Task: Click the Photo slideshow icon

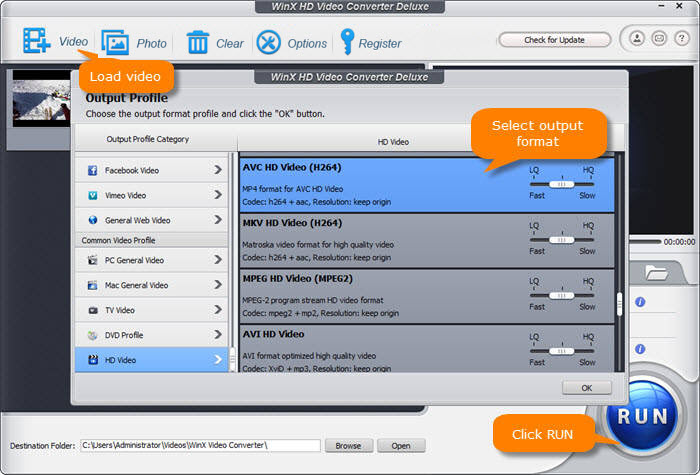Action: [x=115, y=42]
